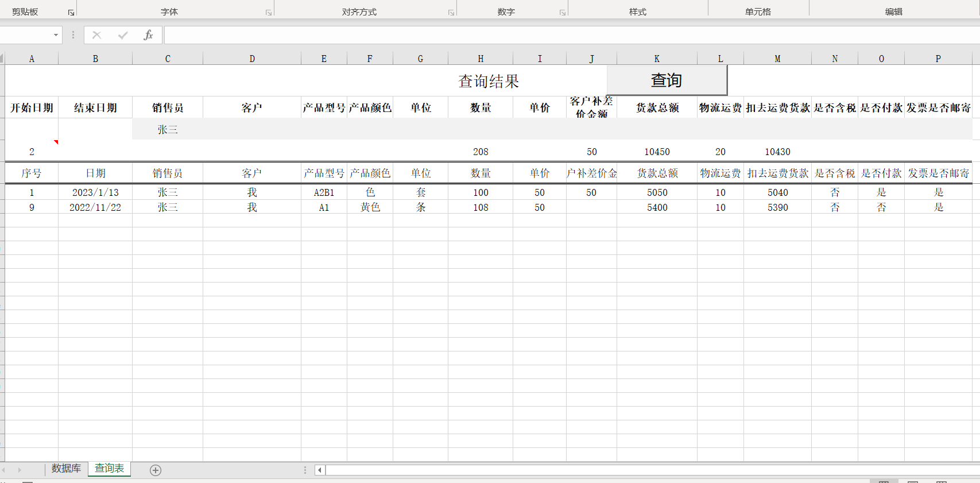This screenshot has height=483, width=980.
Task: Select the total 10430 cell
Action: tap(777, 152)
